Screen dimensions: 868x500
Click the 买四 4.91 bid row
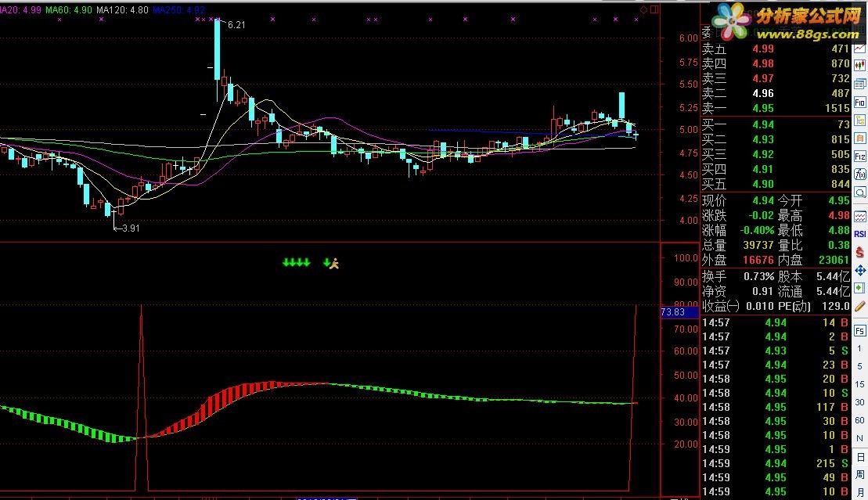(x=776, y=170)
